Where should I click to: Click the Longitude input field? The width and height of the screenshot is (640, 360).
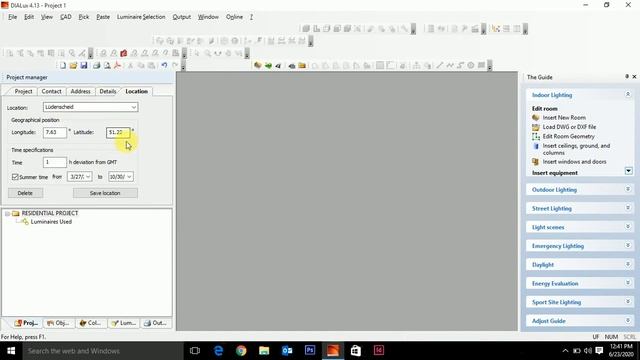point(55,132)
